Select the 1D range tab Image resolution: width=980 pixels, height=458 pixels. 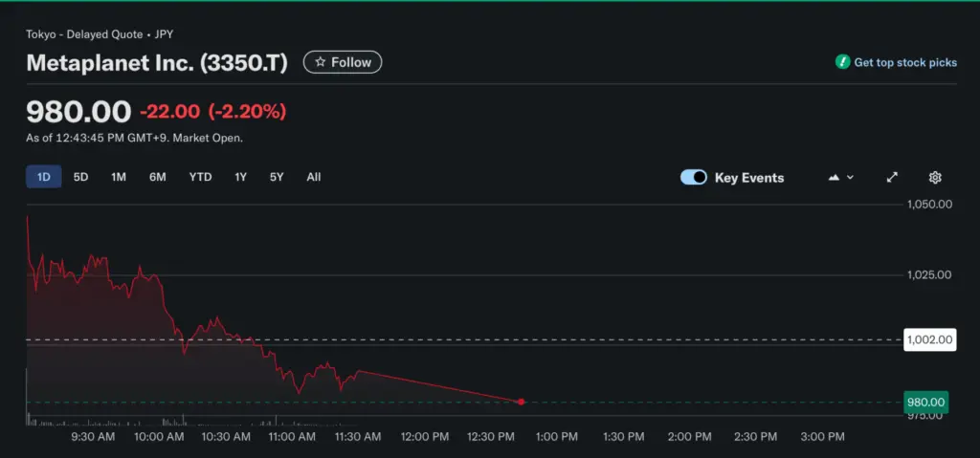click(x=44, y=177)
